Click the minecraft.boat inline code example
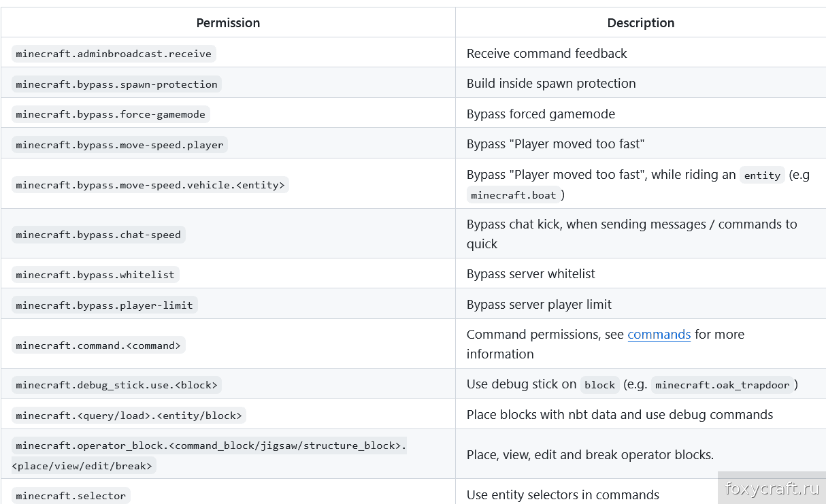This screenshot has width=826, height=504. [x=514, y=195]
